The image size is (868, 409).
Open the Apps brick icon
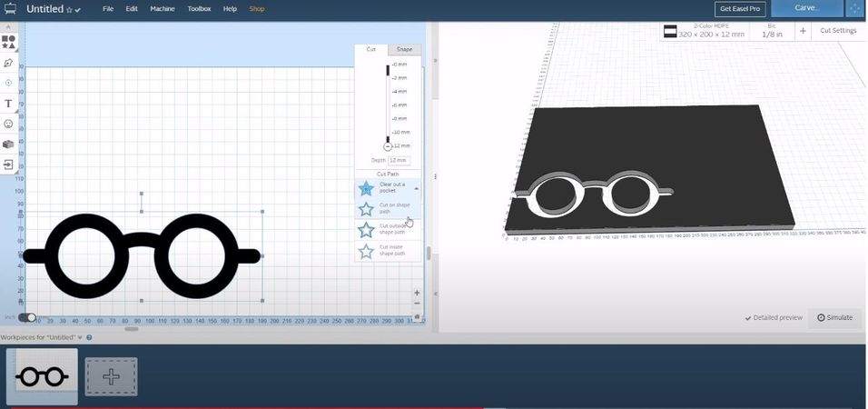[x=8, y=145]
